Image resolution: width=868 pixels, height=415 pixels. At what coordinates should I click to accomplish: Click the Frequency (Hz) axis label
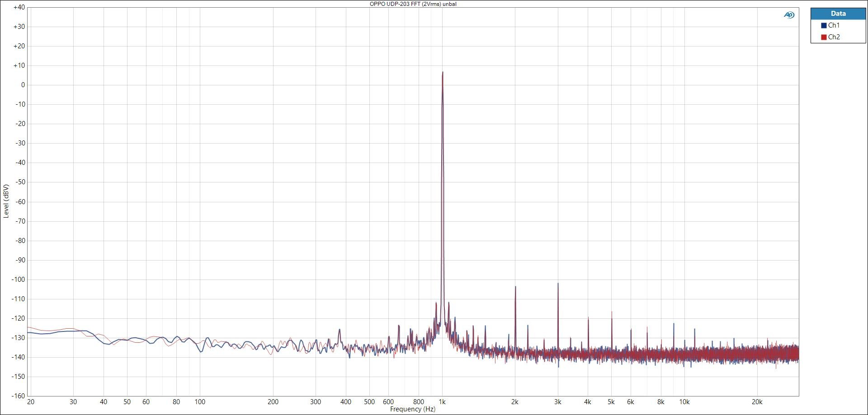pyautogui.click(x=413, y=409)
